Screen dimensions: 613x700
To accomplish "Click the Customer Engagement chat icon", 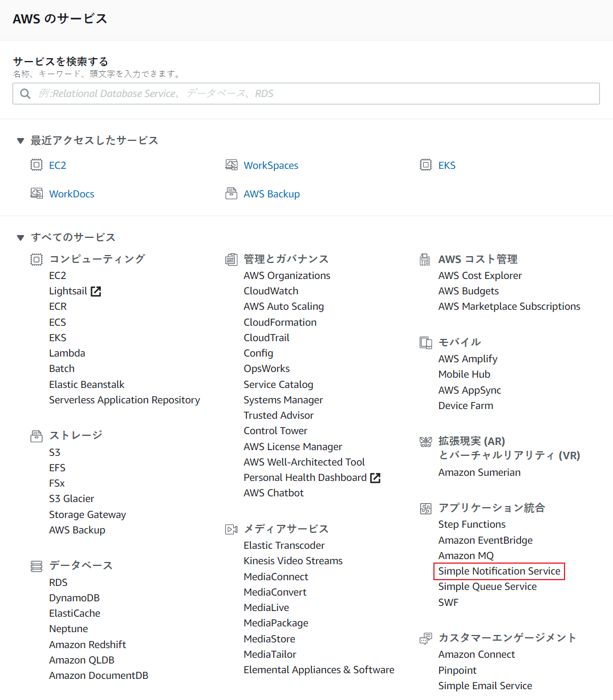I will [425, 638].
